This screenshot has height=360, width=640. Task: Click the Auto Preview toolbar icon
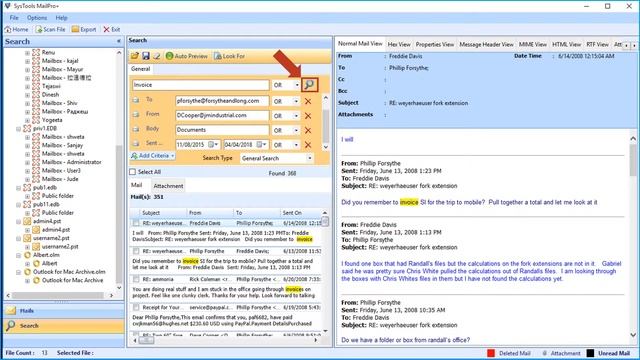click(169, 56)
